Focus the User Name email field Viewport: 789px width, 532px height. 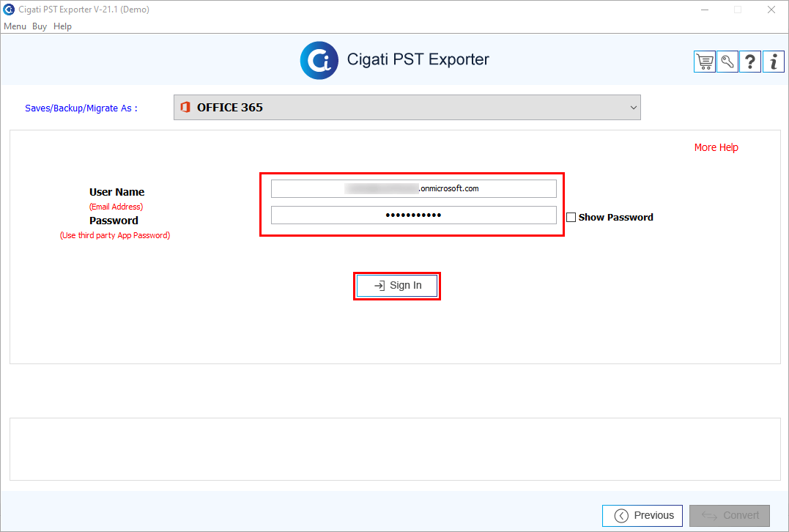click(x=414, y=189)
